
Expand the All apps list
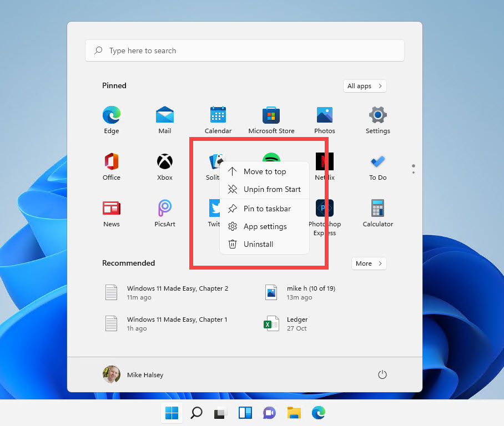[364, 86]
